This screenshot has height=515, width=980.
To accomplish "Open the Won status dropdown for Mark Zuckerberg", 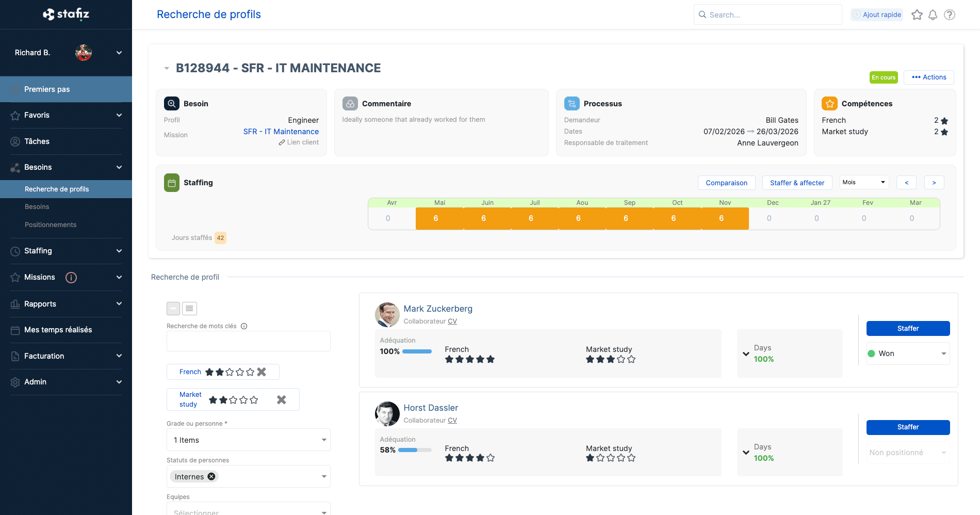I will (x=908, y=353).
